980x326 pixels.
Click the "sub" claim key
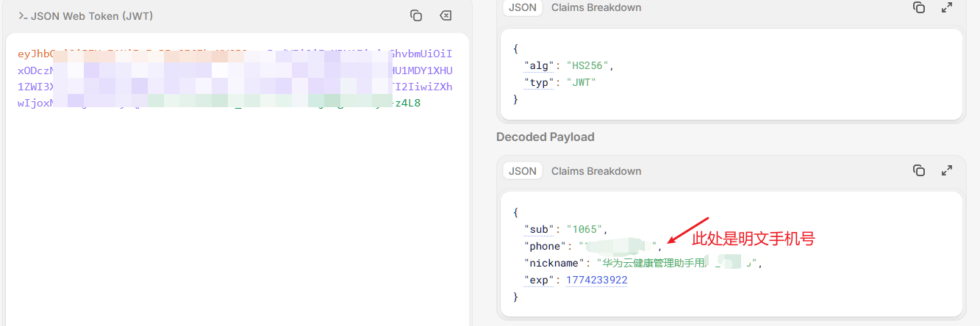[540, 229]
